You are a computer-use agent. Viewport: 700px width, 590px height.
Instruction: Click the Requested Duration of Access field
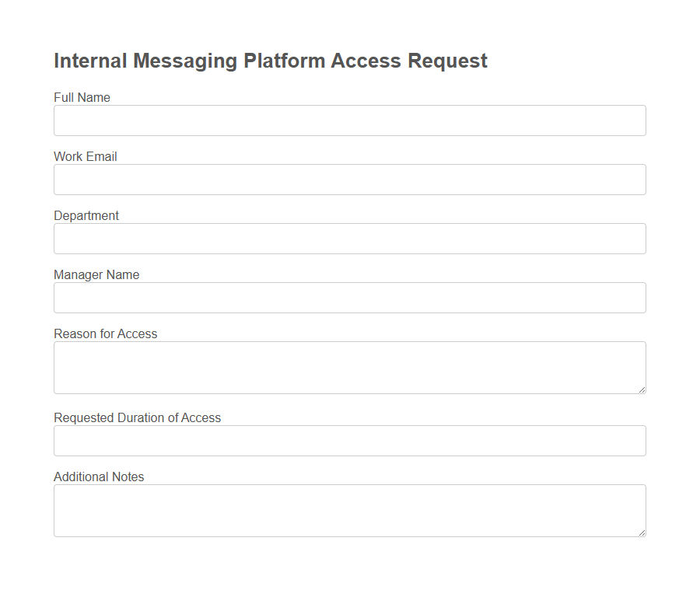[x=349, y=441]
